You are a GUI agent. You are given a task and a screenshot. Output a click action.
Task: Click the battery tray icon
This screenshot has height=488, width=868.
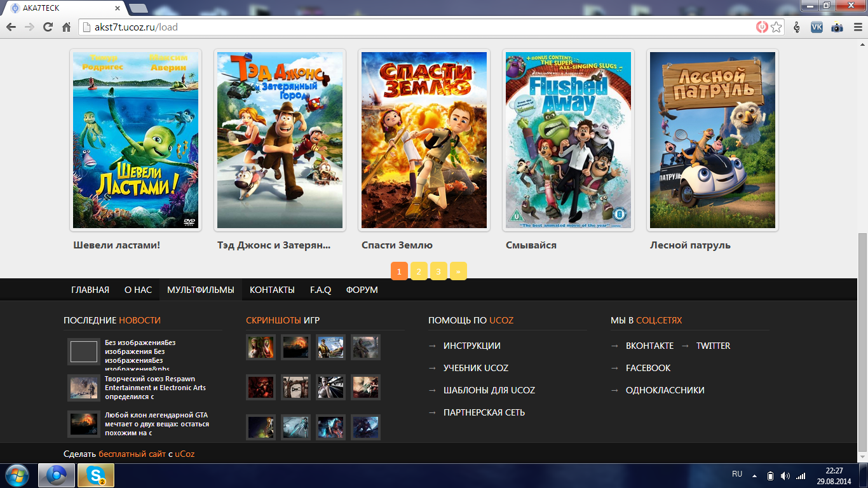(770, 475)
